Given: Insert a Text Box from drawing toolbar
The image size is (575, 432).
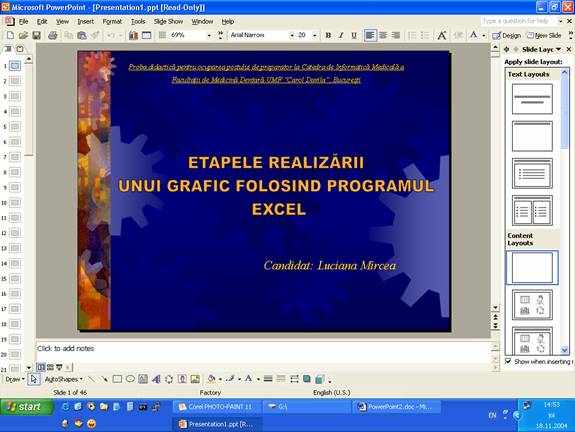Looking at the screenshot, I should pos(143,379).
